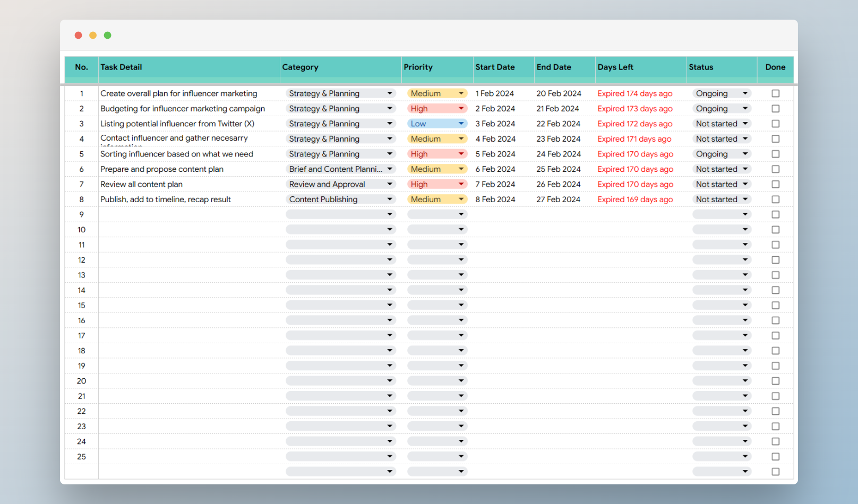Check Done for Sorting influencer task
858x504 pixels.
(x=775, y=154)
